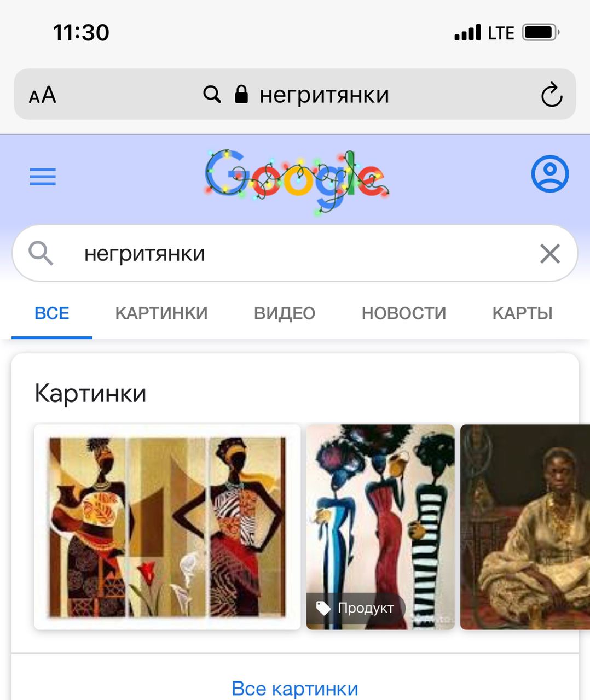Viewport: 590px width, 700px height.
Task: Tap the magnifier icon in Google search box
Action: coord(41,254)
